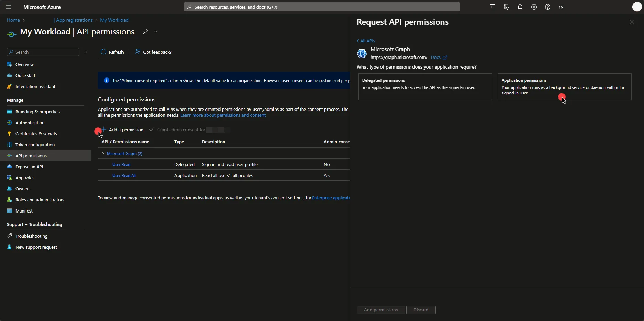Click the Add permissions button

[x=380, y=310]
